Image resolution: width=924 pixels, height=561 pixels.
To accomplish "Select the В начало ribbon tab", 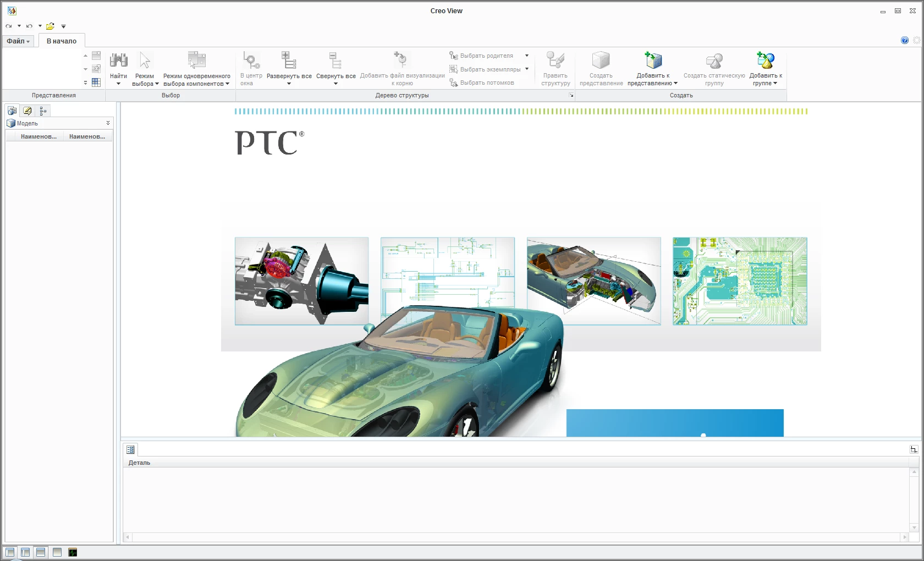I will 62,41.
